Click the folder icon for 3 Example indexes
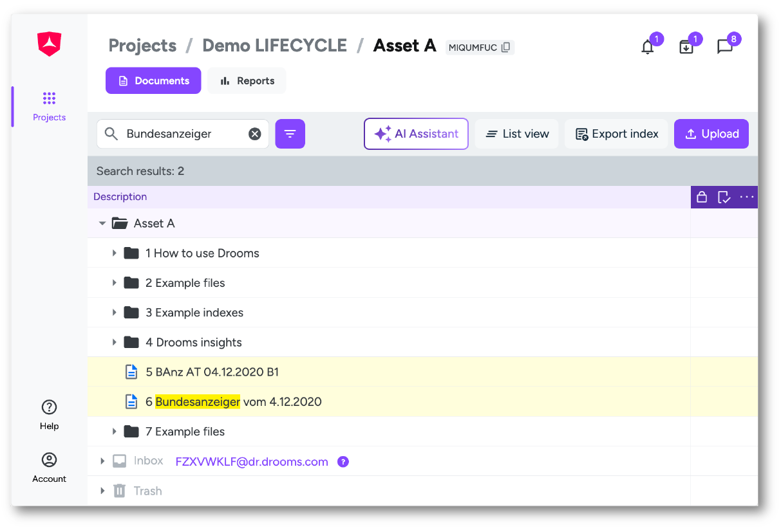The width and height of the screenshot is (781, 532). point(131,313)
